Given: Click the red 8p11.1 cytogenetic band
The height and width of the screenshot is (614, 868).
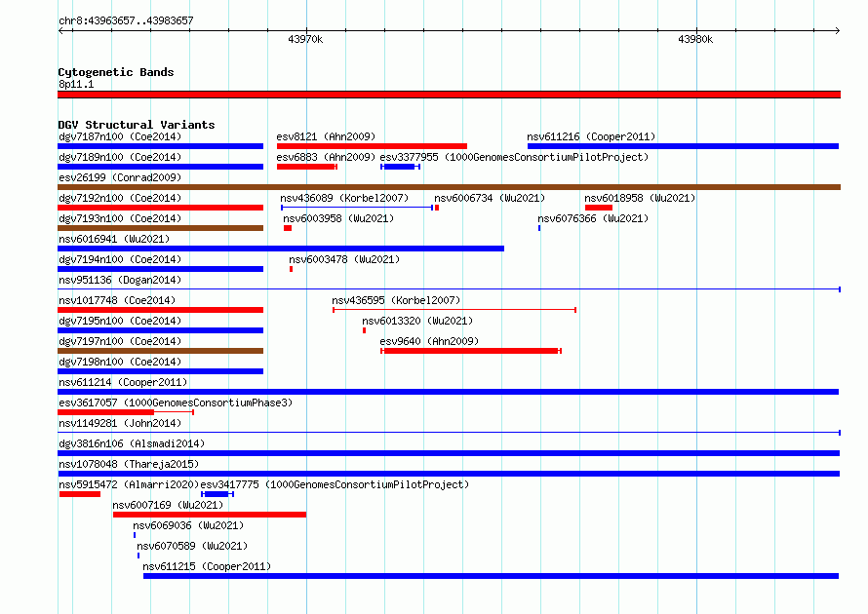Looking at the screenshot, I should 449,95.
